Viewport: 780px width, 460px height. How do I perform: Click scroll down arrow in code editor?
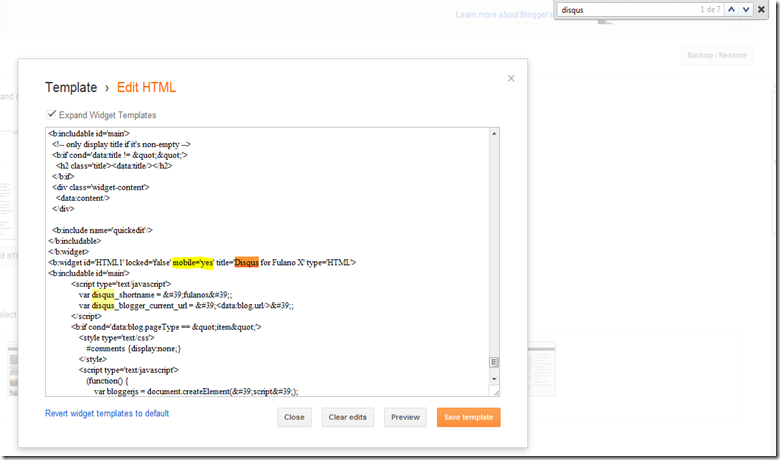pyautogui.click(x=494, y=379)
